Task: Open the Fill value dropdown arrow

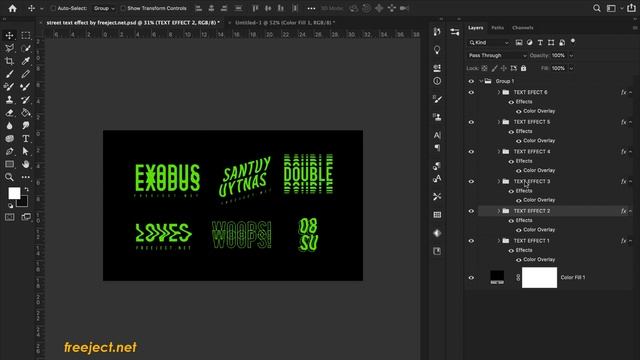Action: 571,69
